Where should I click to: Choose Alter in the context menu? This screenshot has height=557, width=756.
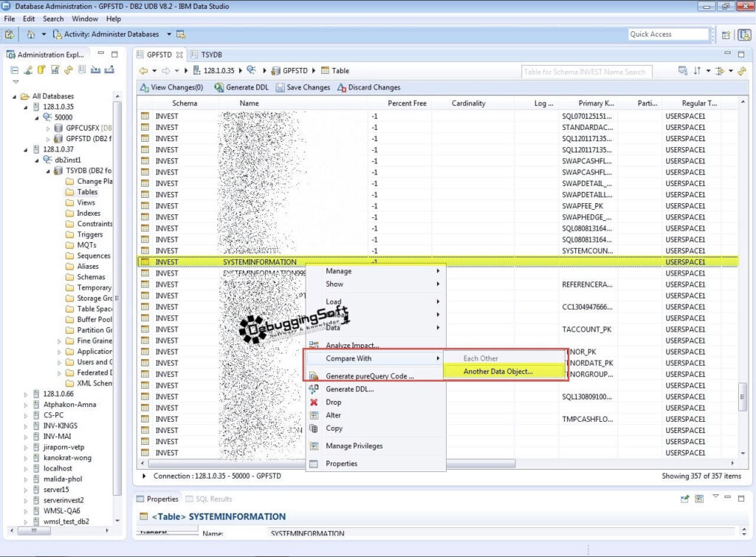pyautogui.click(x=376, y=415)
